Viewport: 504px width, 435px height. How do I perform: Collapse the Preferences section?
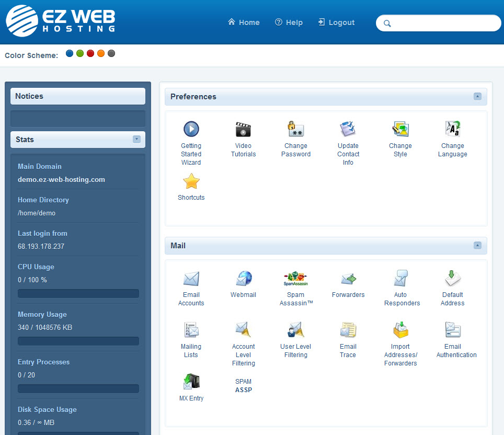(477, 97)
